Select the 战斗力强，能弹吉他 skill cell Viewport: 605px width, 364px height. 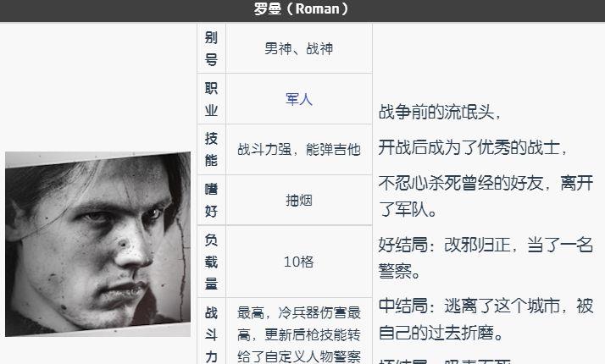[x=299, y=149]
